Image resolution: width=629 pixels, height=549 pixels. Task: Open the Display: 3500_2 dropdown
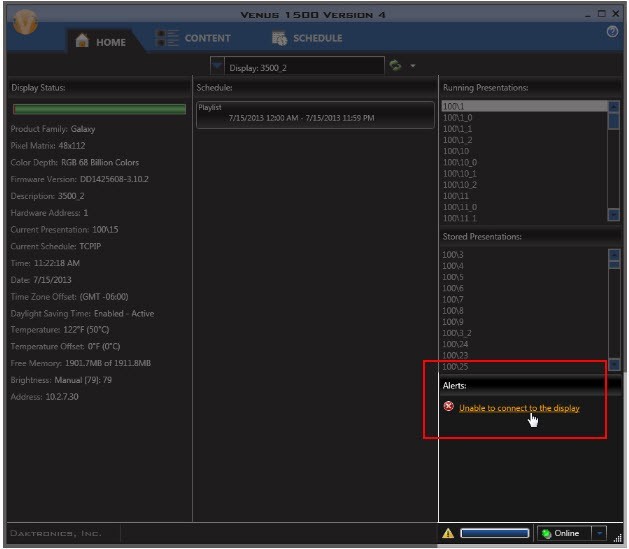click(217, 66)
